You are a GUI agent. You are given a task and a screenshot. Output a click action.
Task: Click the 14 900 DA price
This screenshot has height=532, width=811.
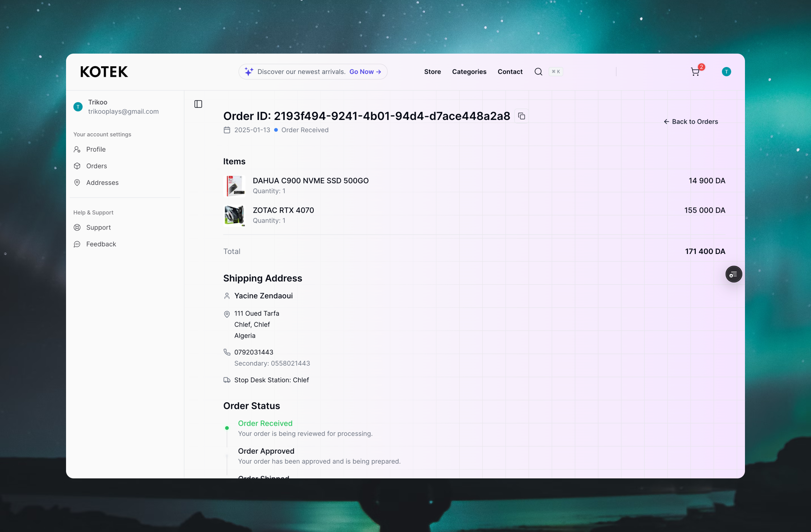tap(707, 181)
